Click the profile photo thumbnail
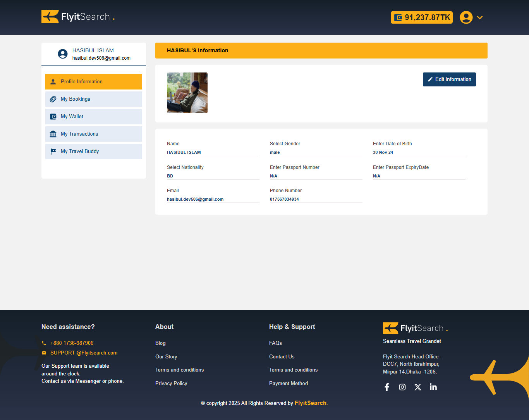 pos(187,93)
